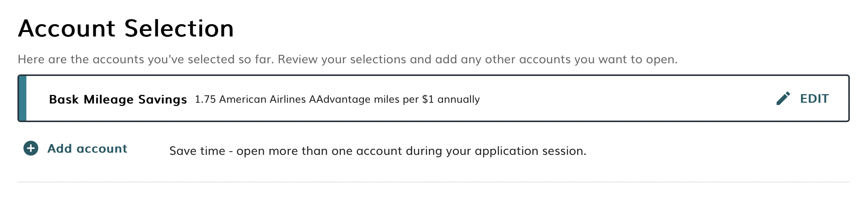Click 'Mileage' in the account card title
Screen dimensions: 868x201
[108, 99]
